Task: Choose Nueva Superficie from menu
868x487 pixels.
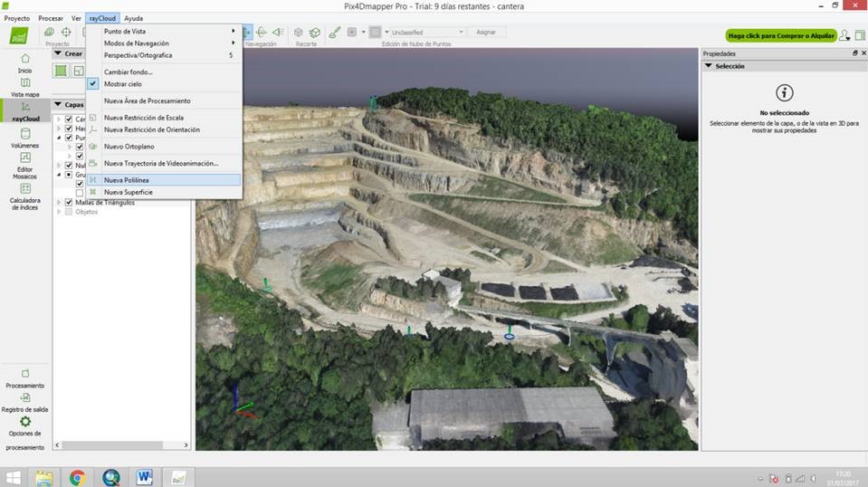Action: [x=165, y=192]
